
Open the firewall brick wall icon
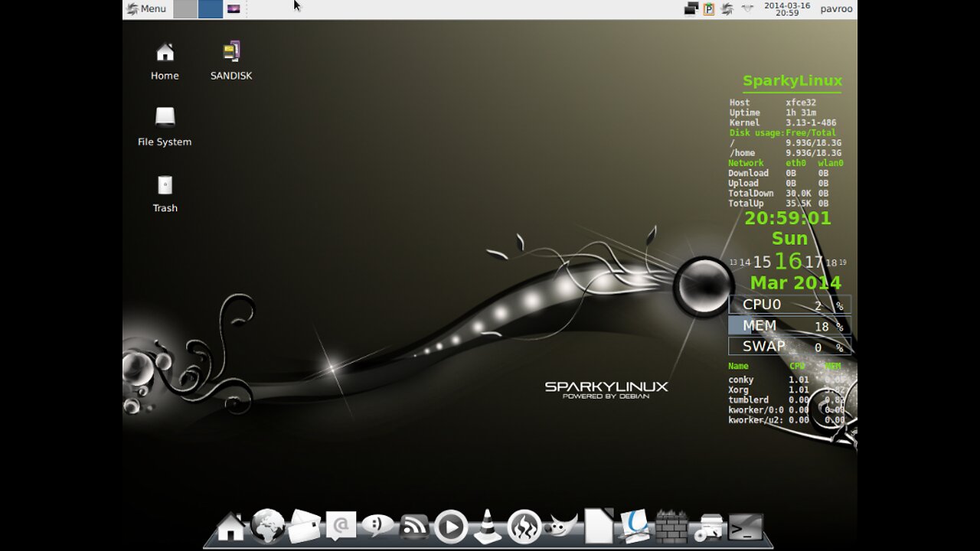point(672,527)
